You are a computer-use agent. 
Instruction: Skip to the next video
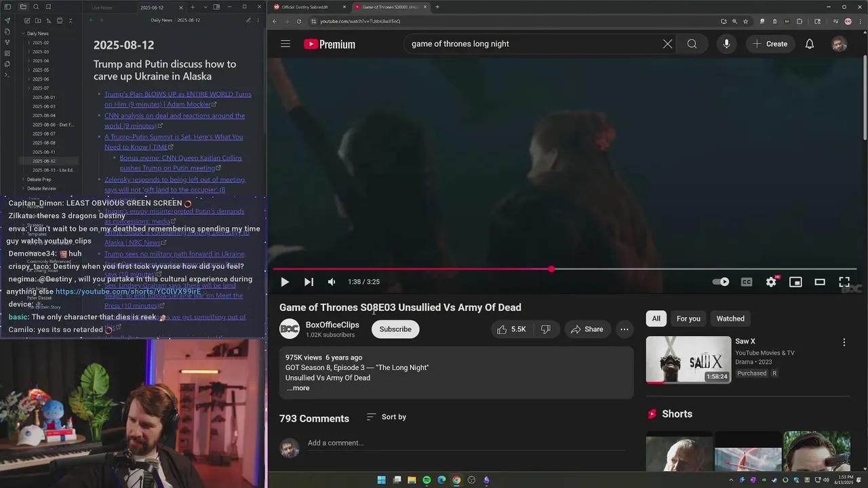(309, 282)
